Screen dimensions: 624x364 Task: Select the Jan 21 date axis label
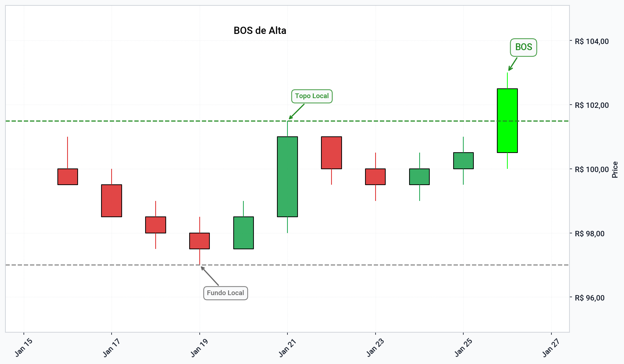(287, 347)
